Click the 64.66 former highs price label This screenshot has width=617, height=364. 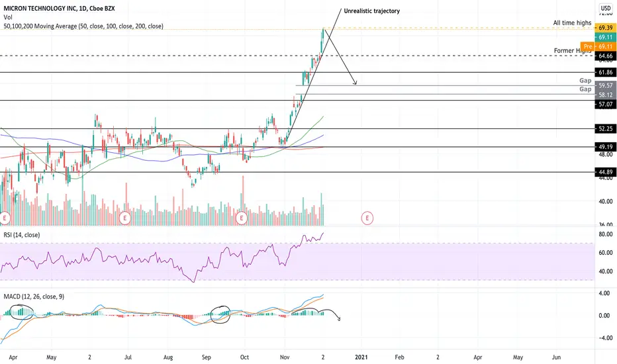pos(606,56)
